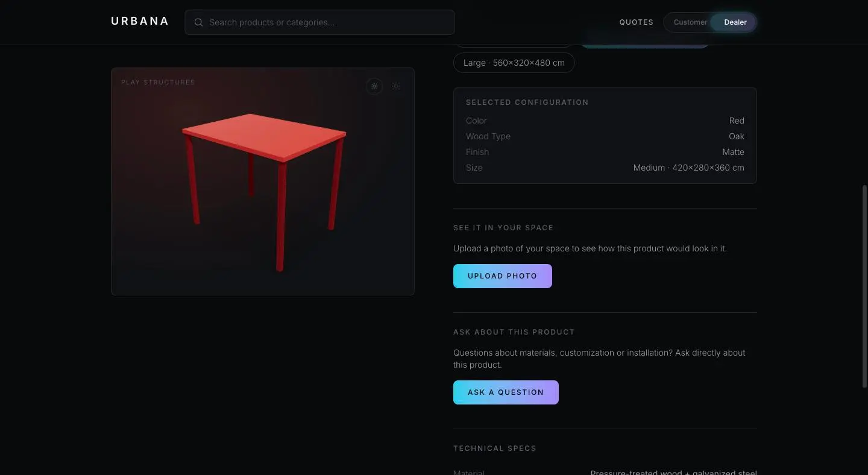Click the color value "Red"
Screen dimensions: 868x475
(737, 121)
